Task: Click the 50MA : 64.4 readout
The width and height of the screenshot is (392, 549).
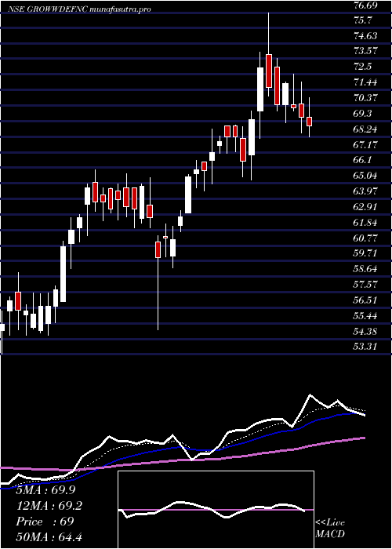Action: (49, 536)
